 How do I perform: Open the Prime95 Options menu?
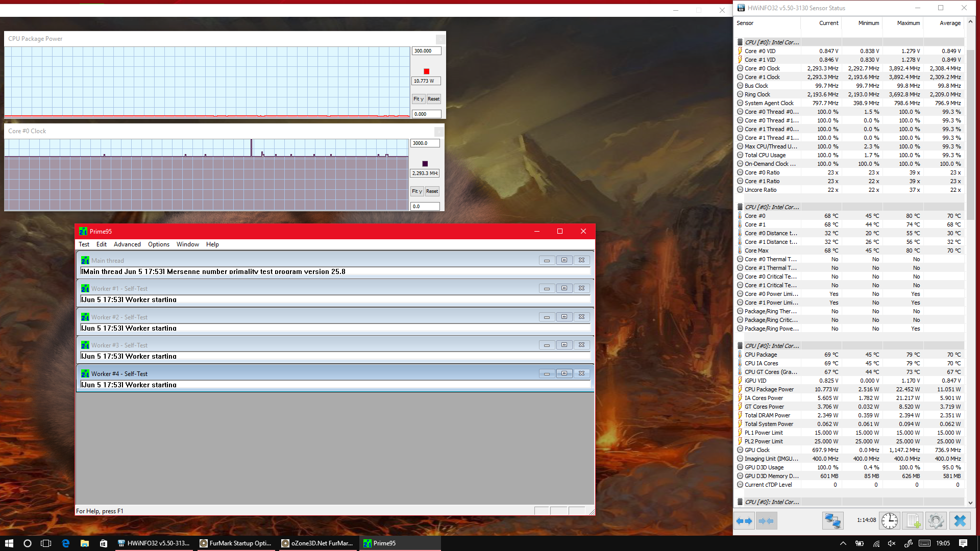coord(159,244)
